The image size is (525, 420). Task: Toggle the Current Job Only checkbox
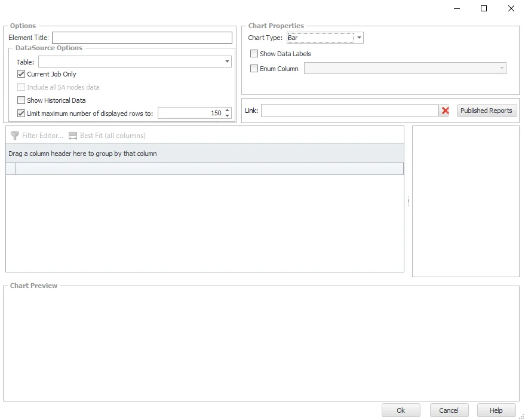pos(21,74)
